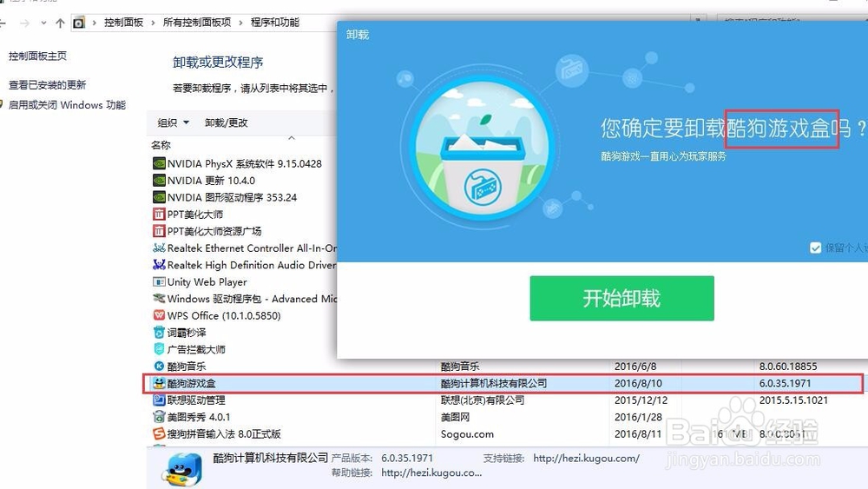
Task: Click the NVIDIA 图形驱动程序 icon
Action: coord(159,197)
